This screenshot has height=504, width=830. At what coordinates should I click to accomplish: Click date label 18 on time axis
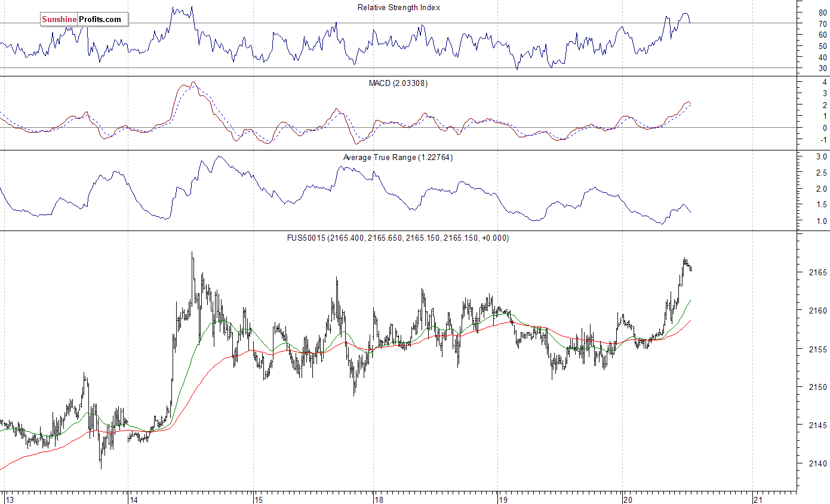point(378,499)
